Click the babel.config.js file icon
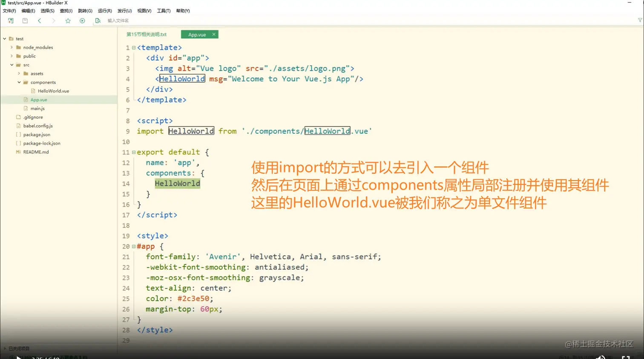Image resolution: width=644 pixels, height=359 pixels. pyautogui.click(x=18, y=126)
